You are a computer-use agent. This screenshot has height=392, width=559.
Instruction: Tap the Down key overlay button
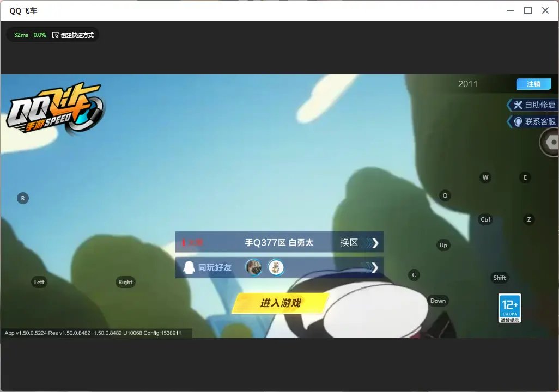438,301
